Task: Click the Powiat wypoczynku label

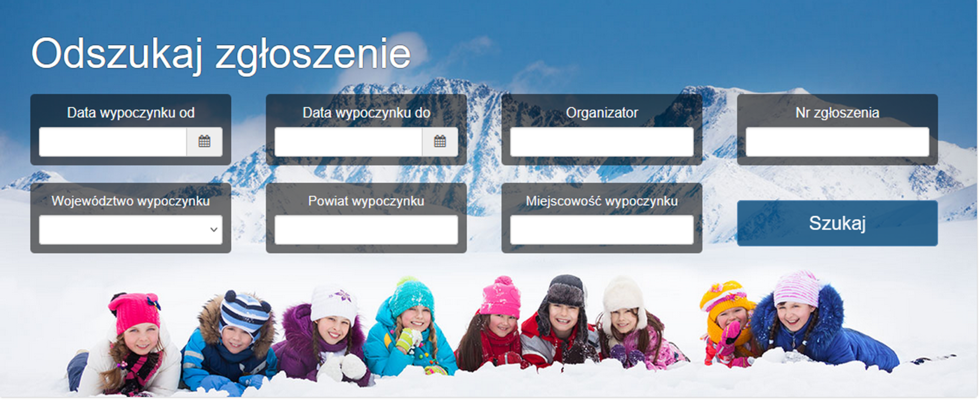Action: (x=366, y=201)
